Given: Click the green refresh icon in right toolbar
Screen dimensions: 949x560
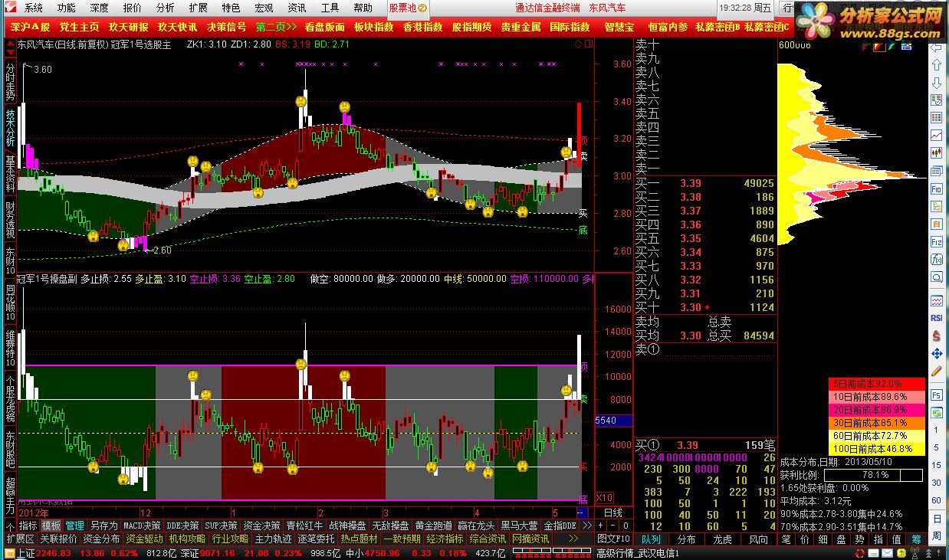Looking at the screenshot, I should (936, 412).
